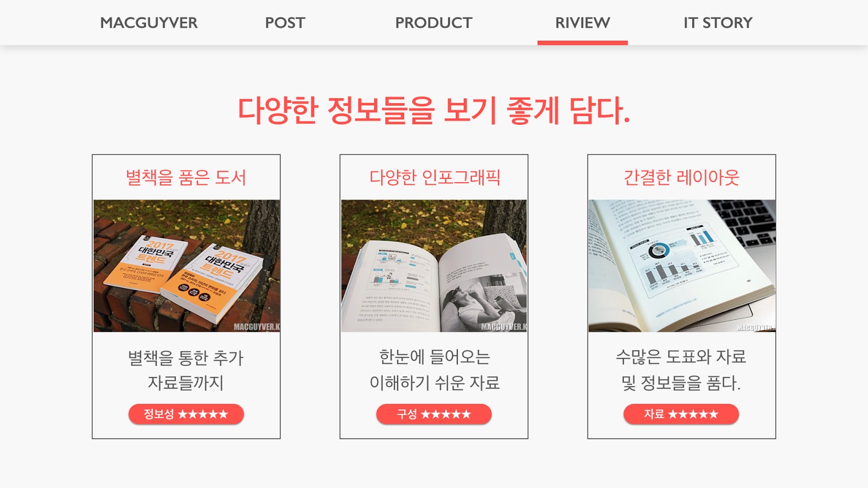Select the PRODUCT tab
This screenshot has height=488, width=868.
[x=433, y=23]
